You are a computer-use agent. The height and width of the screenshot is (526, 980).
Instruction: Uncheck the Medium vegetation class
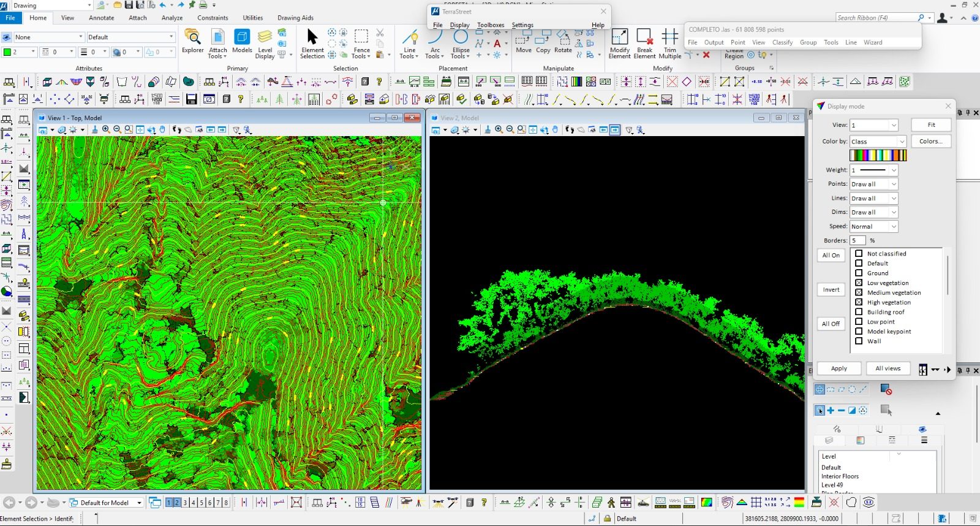(859, 292)
